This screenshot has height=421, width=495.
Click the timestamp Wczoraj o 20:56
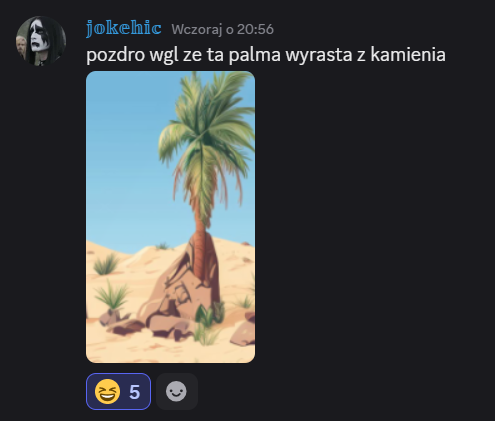(222, 29)
